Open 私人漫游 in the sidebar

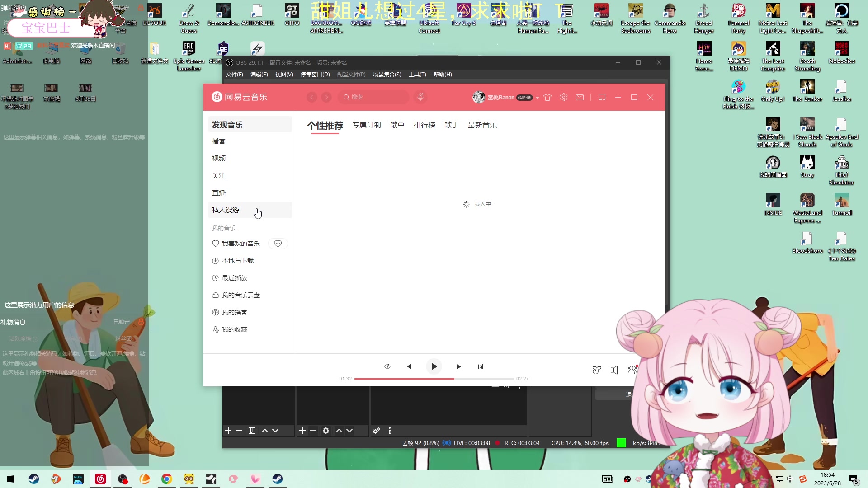coord(250,210)
